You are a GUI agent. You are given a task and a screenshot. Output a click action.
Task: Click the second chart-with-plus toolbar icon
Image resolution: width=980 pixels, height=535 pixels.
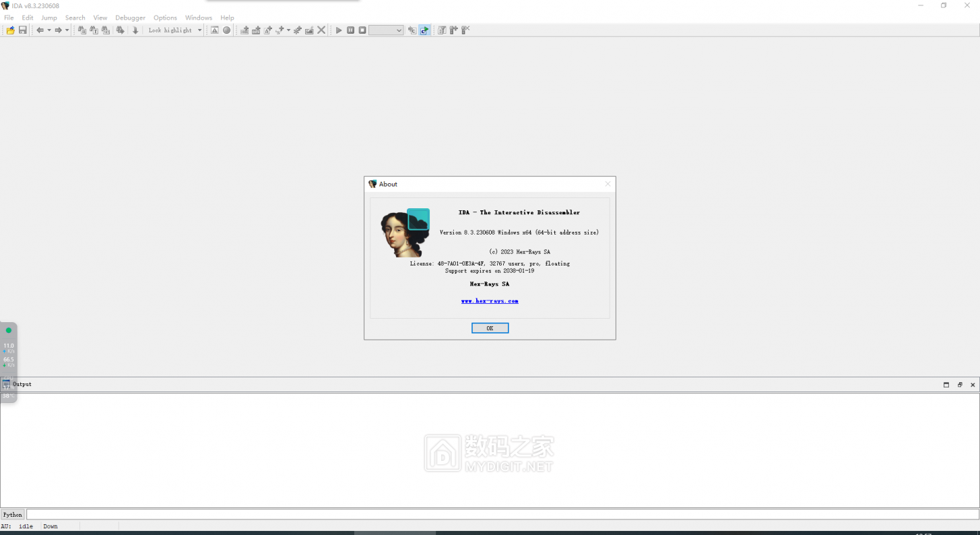point(256,30)
